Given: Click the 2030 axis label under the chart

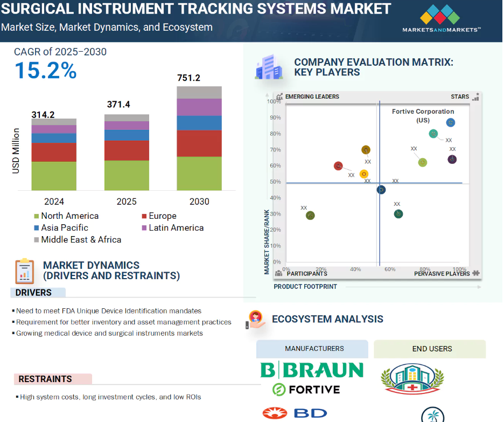Looking at the screenshot, I should pos(199,202).
